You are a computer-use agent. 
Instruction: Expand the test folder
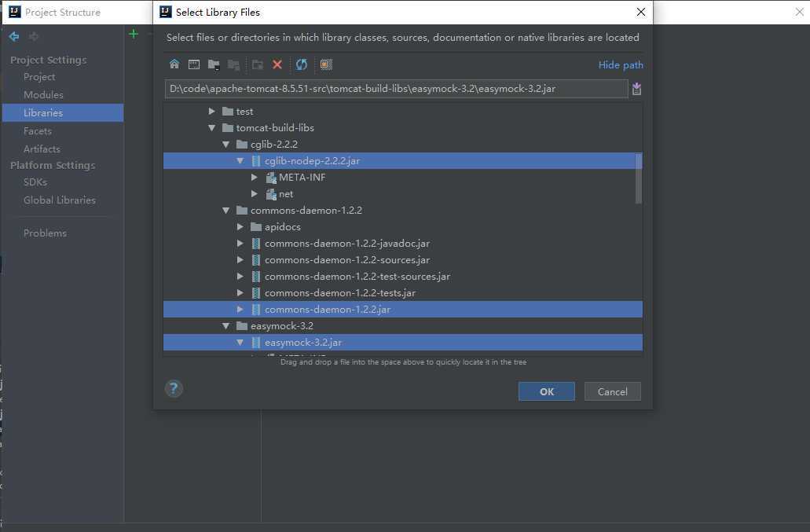click(212, 111)
